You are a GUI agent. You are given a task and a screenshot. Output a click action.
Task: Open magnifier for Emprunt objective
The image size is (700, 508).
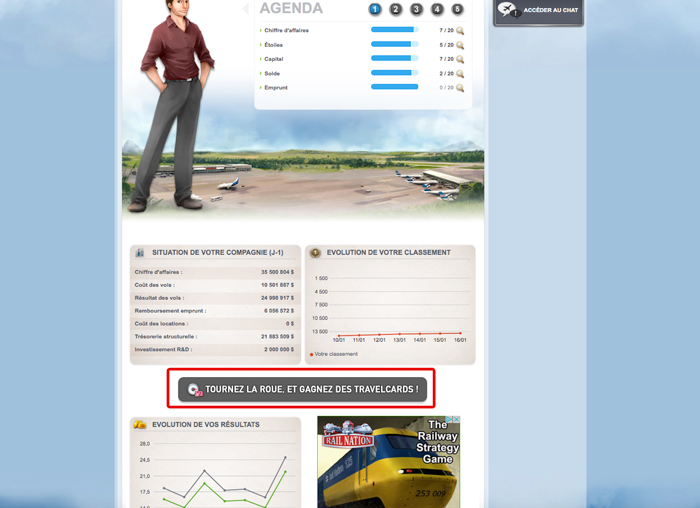(x=460, y=88)
